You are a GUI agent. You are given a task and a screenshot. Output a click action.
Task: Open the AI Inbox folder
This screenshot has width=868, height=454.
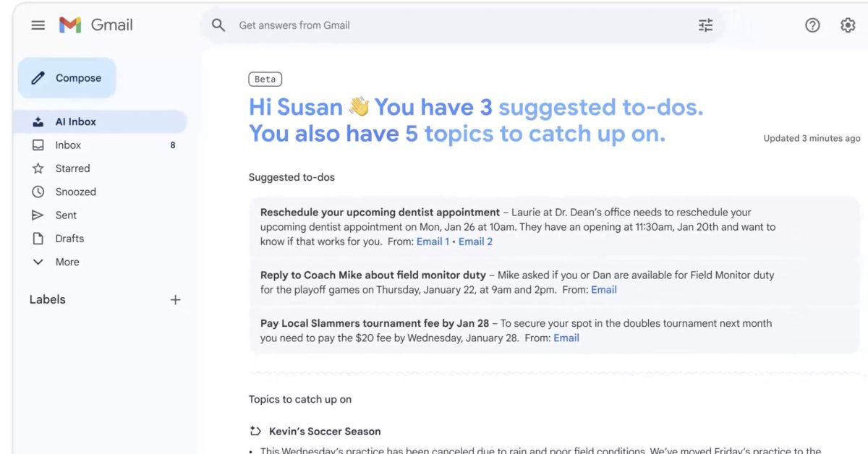(75, 122)
